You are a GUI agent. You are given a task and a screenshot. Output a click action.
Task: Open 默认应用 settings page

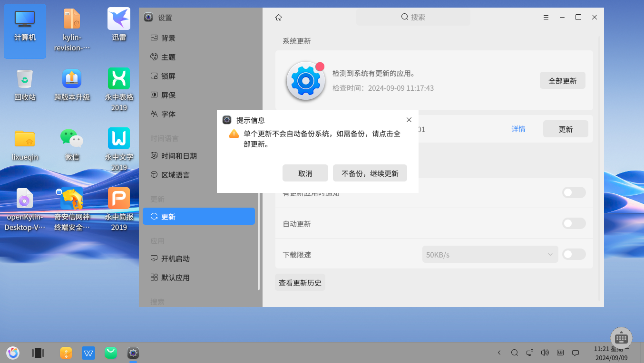[x=199, y=277]
